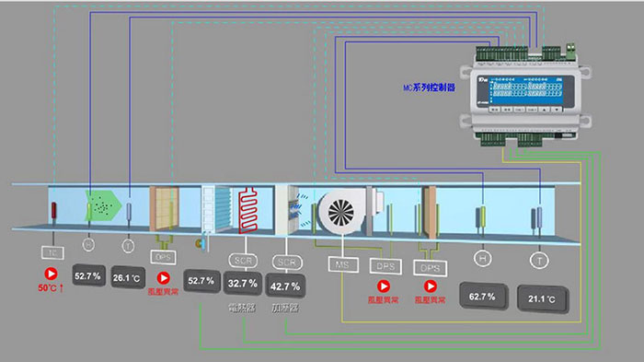Click the alarm icon under right DPS
The image size is (644, 362).
tap(430, 286)
